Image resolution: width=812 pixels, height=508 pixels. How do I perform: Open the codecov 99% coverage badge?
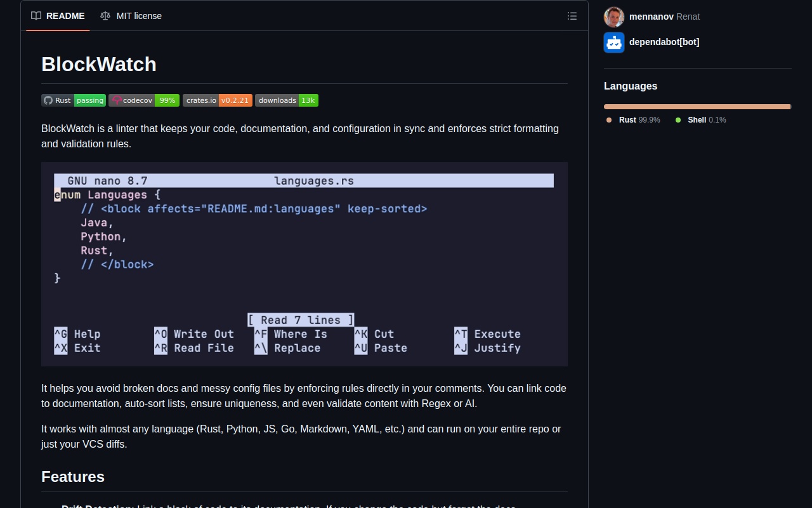tap(143, 100)
